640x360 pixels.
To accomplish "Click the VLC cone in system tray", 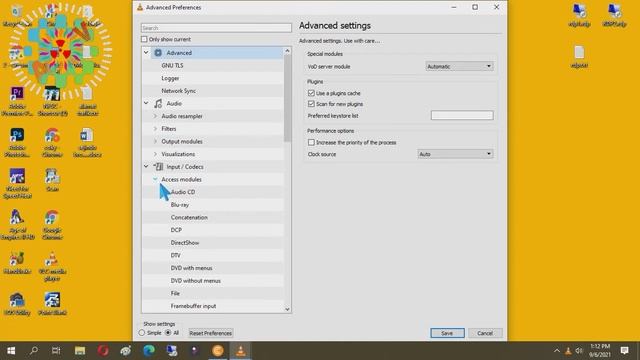I will (568, 351).
